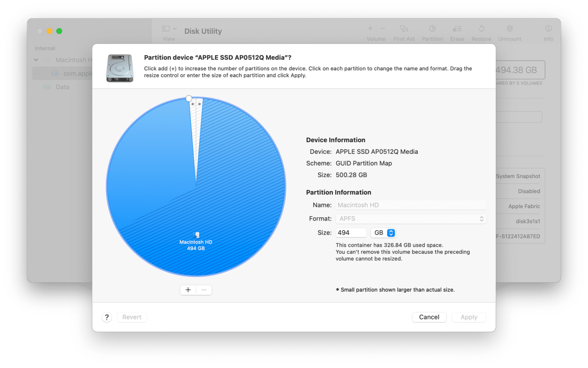Viewport: 588px width, 368px height.
Task: Add a volume with the toolbar plus icon
Action: coord(370,29)
